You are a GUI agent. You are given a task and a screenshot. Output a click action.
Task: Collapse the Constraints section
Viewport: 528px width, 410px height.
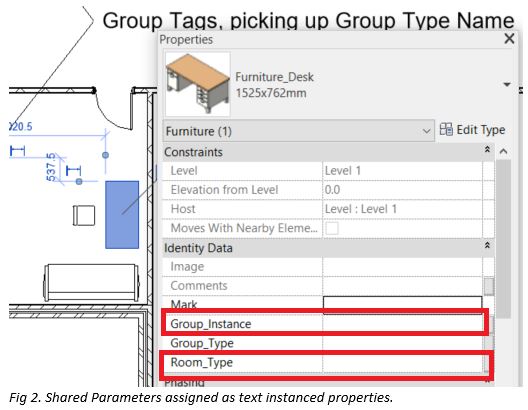pyautogui.click(x=487, y=149)
